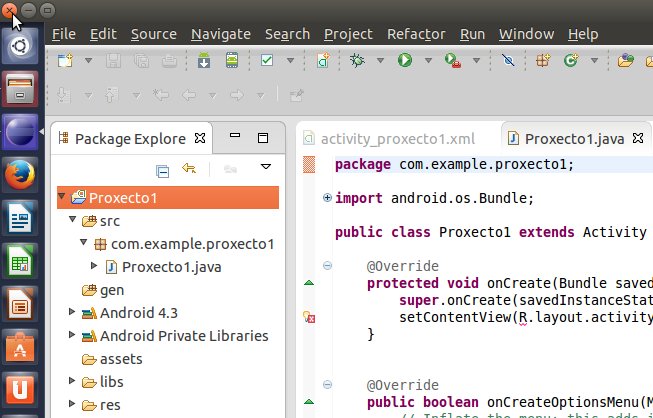
Task: Toggle Link with Editor in Package Explorer
Action: 189,168
